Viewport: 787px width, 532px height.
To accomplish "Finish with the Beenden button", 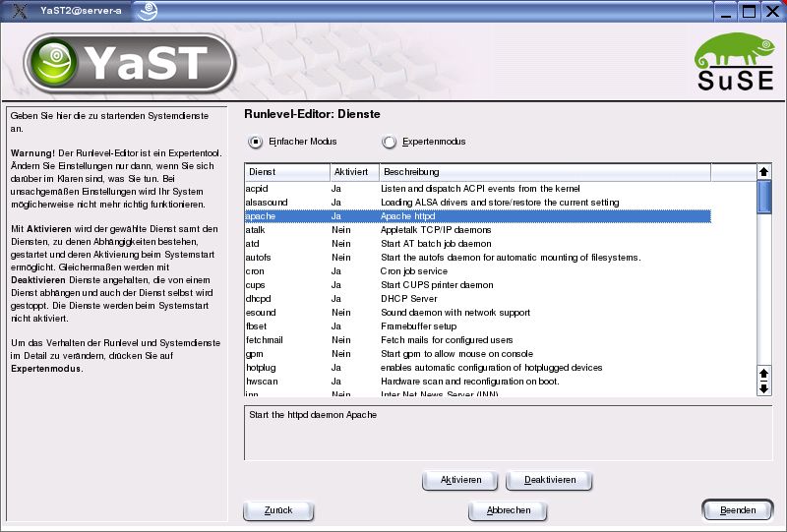I will pyautogui.click(x=737, y=510).
